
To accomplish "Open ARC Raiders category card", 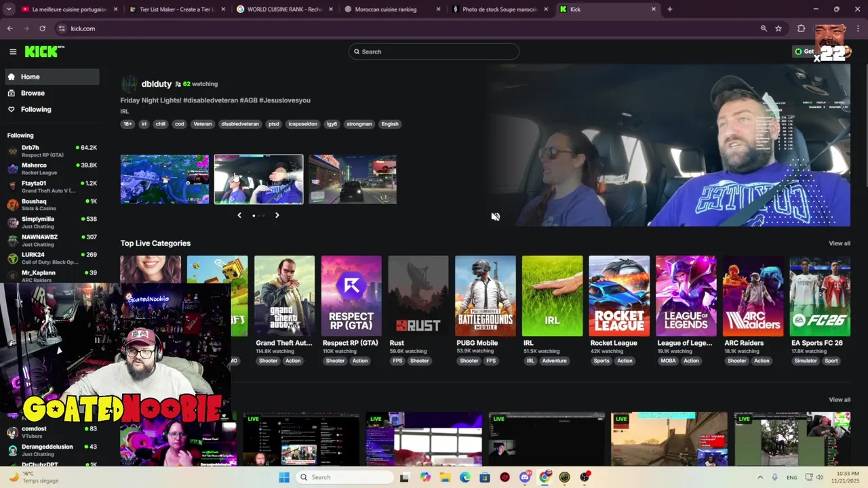I will (753, 296).
